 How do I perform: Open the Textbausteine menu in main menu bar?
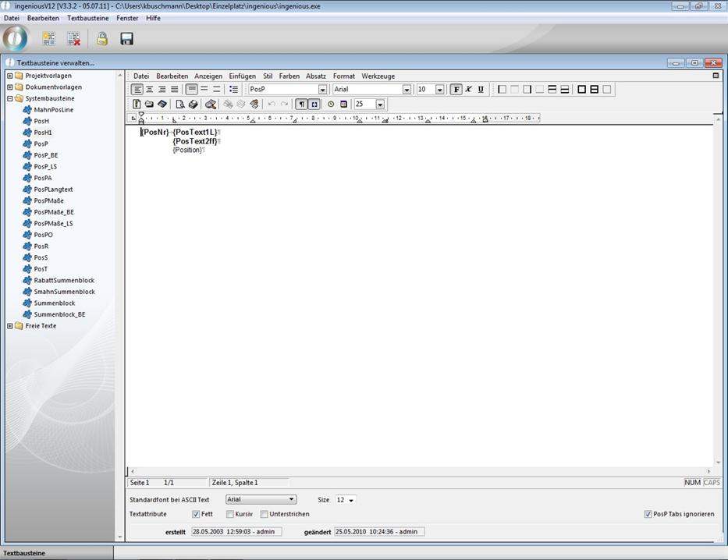click(x=87, y=18)
